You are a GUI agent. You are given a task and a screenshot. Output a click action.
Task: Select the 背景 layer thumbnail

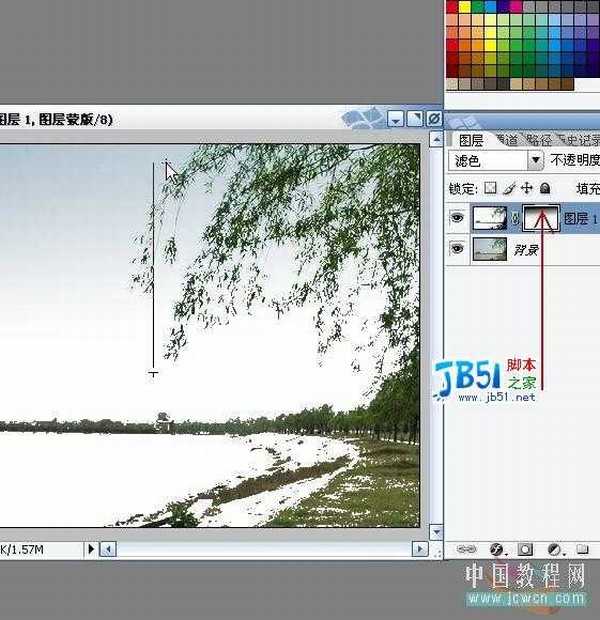coord(490,249)
